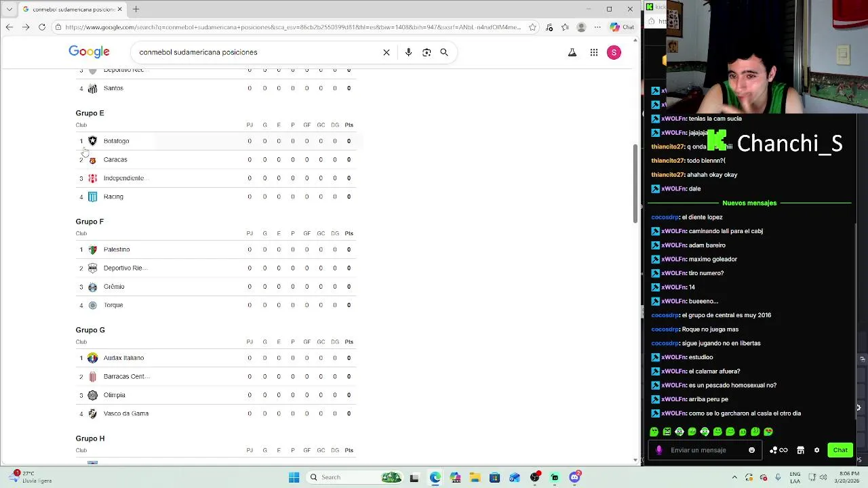
Task: Open Google Lens image search
Action: (427, 52)
